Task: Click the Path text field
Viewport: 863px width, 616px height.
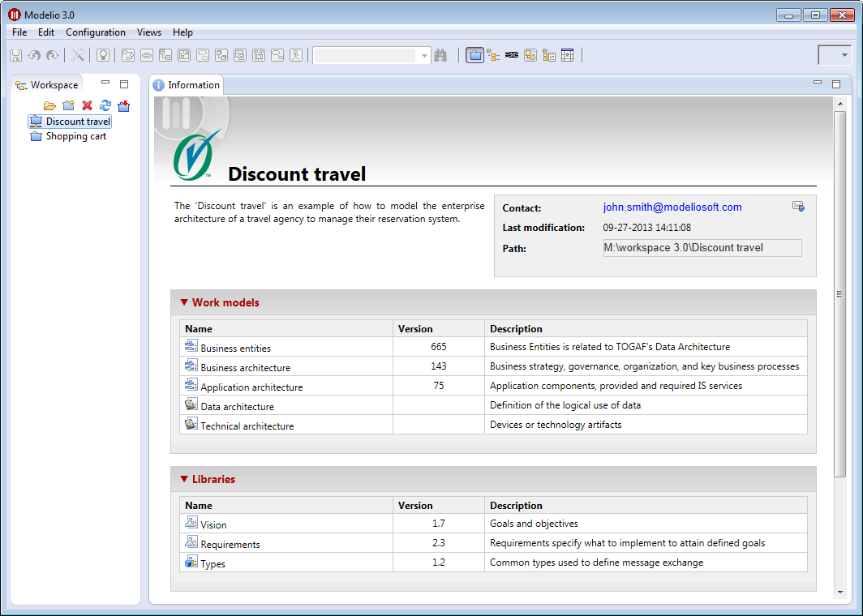Action: click(702, 248)
